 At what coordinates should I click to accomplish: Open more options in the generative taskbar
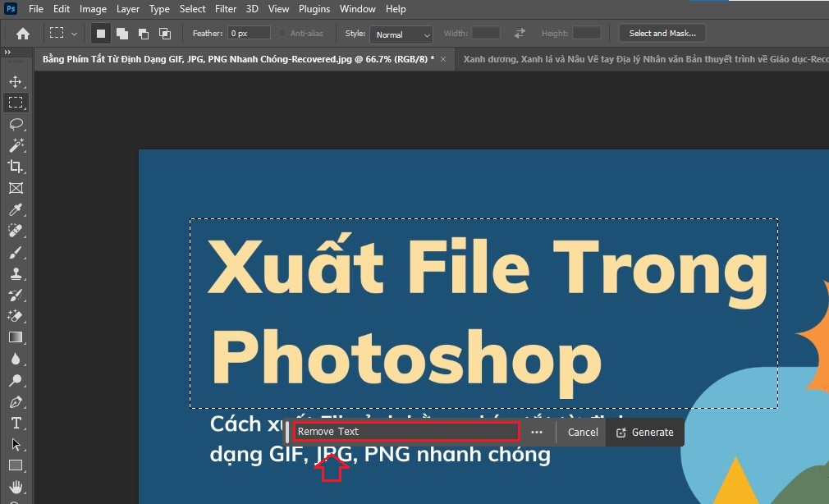point(537,432)
